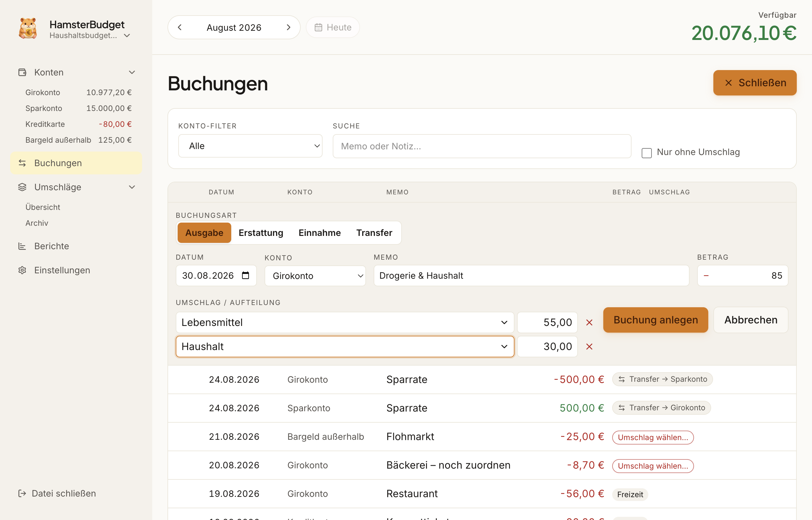Open the Girokonto account dropdown
This screenshot has height=520, width=812.
pos(315,276)
